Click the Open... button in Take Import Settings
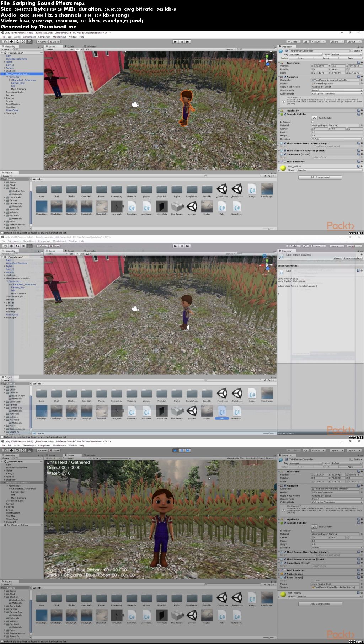364x644 pixels. (x=337, y=258)
